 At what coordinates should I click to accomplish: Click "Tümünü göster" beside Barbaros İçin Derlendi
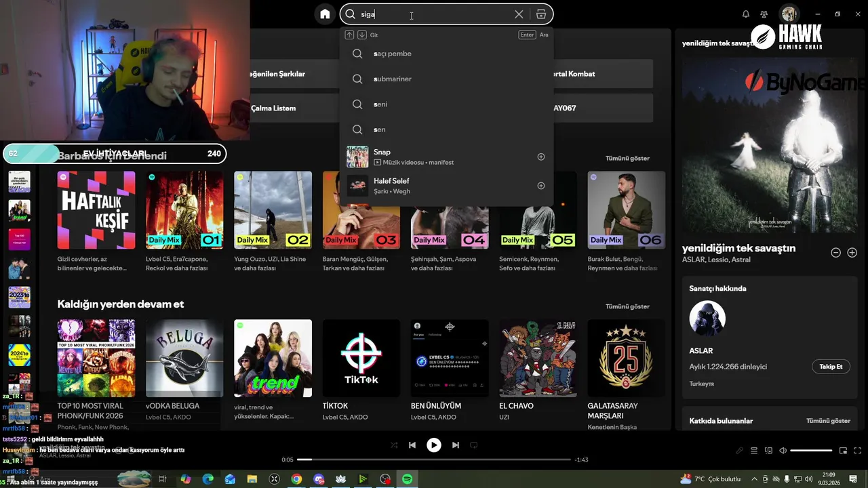tap(627, 158)
